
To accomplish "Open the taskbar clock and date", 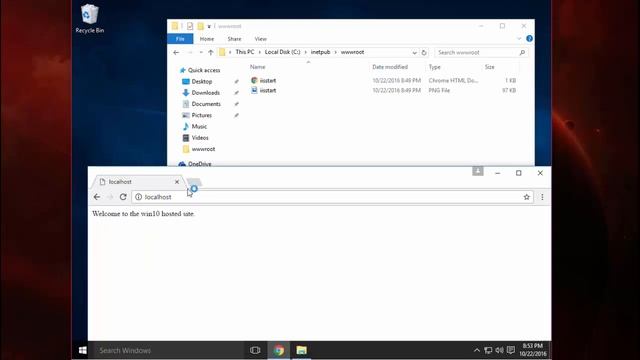I will click(533, 350).
